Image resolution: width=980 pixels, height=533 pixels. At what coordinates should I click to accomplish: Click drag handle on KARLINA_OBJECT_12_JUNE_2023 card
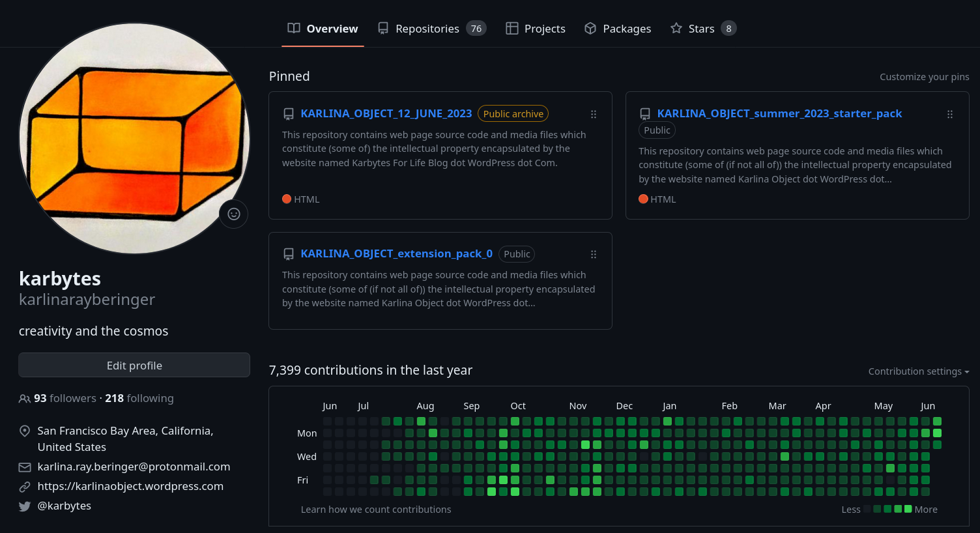tap(594, 114)
